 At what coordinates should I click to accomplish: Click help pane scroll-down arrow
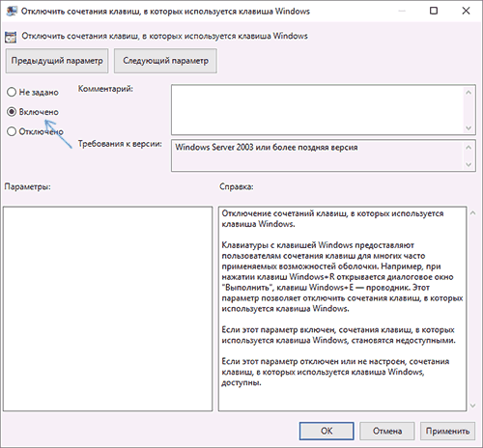tap(472, 406)
